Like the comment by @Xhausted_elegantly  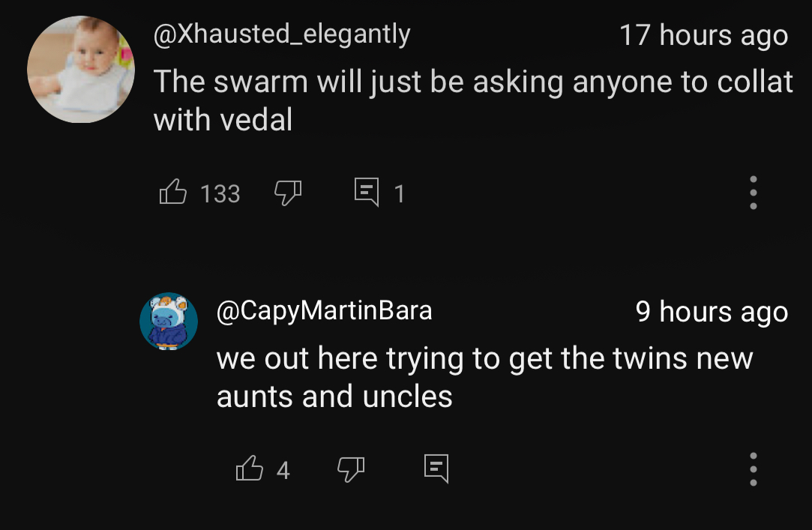pyautogui.click(x=172, y=193)
